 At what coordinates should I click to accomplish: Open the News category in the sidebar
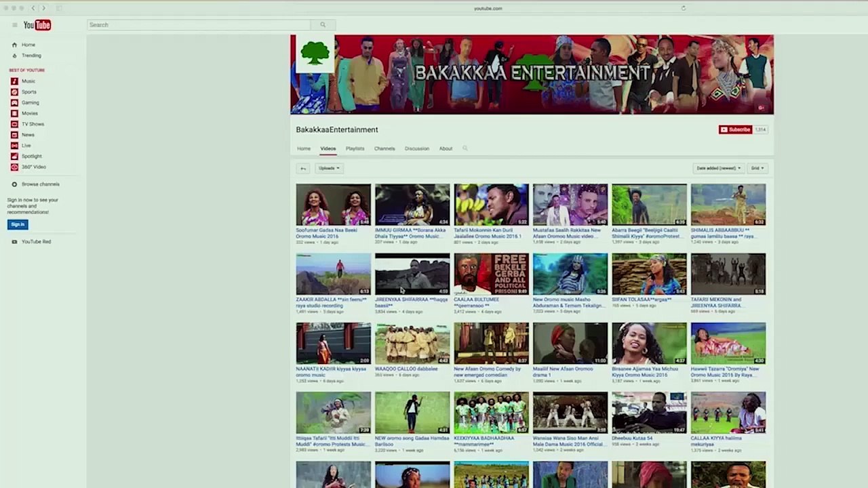[27, 135]
